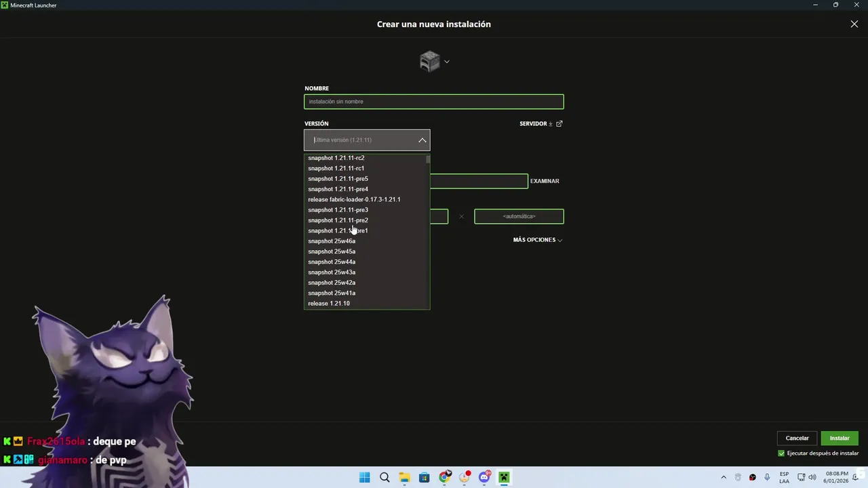Click the green Instalar button

coord(840,438)
